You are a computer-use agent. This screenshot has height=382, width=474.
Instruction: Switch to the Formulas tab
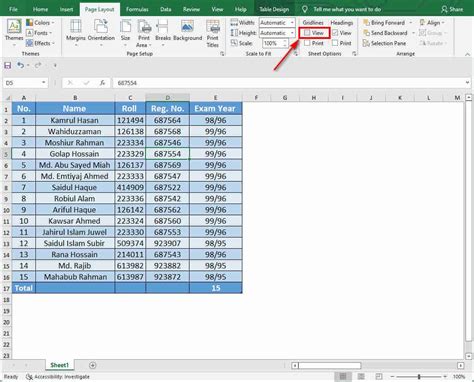click(x=137, y=9)
